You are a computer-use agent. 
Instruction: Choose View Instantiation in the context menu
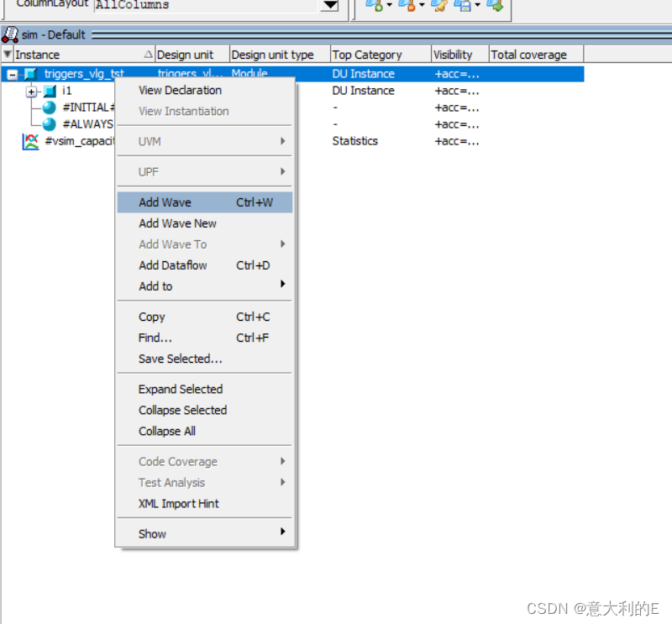click(x=205, y=112)
